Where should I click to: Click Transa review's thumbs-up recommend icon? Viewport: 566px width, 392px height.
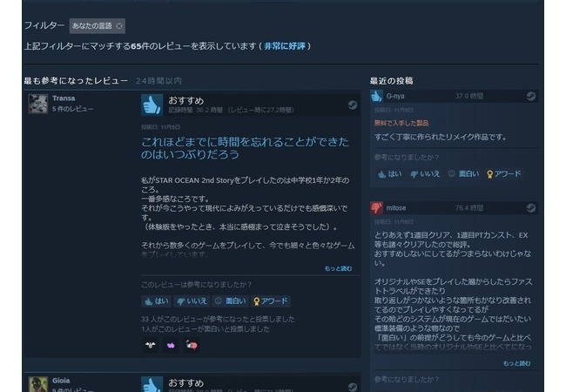coord(152,105)
